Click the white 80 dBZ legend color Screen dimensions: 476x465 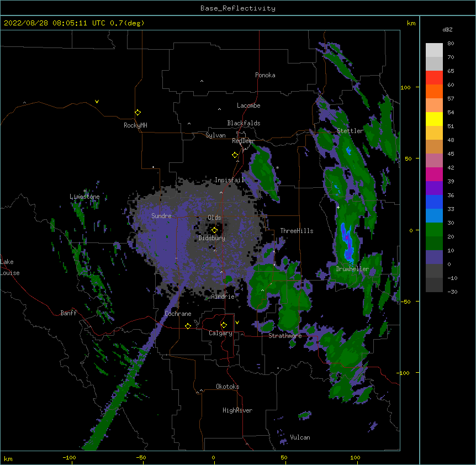pos(434,50)
